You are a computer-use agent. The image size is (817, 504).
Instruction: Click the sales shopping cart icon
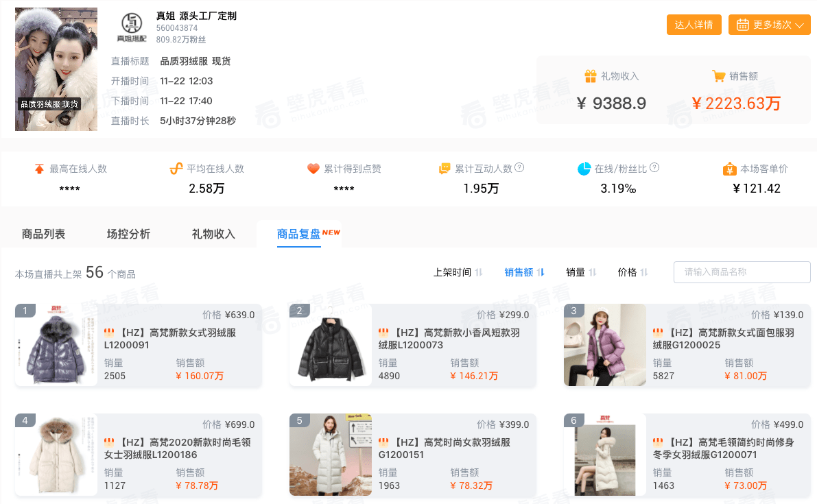pos(718,76)
